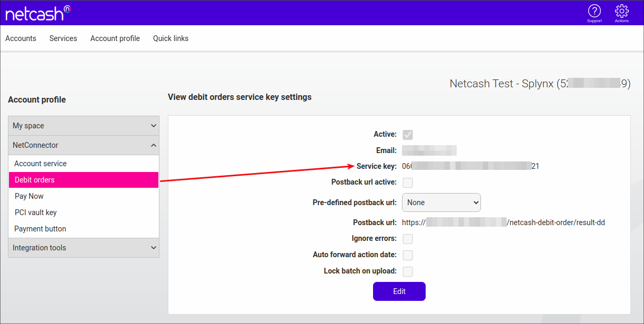Image resolution: width=644 pixels, height=324 pixels.
Task: Open PCI vault key settings
Action: pyautogui.click(x=37, y=212)
